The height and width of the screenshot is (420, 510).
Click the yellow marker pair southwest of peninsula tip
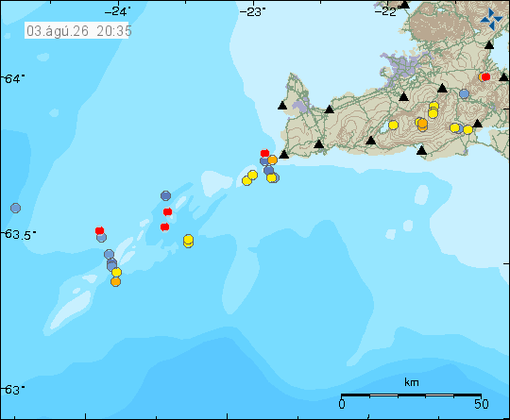[249, 177]
